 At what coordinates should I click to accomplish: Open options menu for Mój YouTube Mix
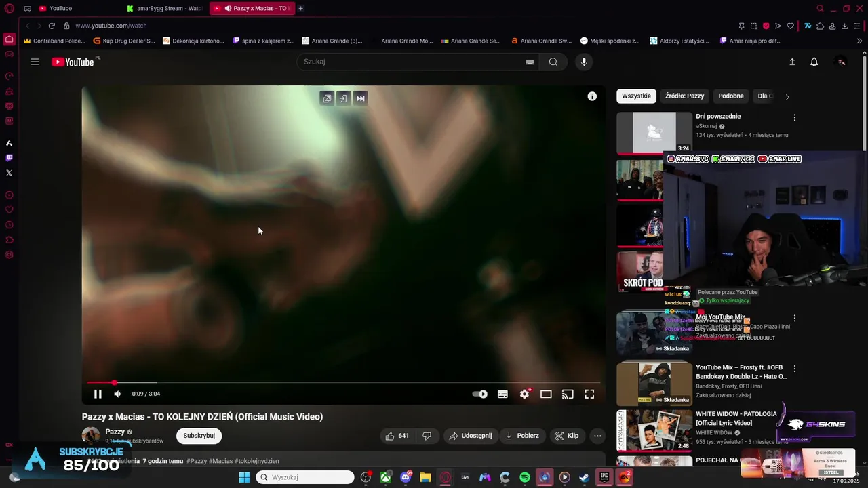tap(795, 318)
